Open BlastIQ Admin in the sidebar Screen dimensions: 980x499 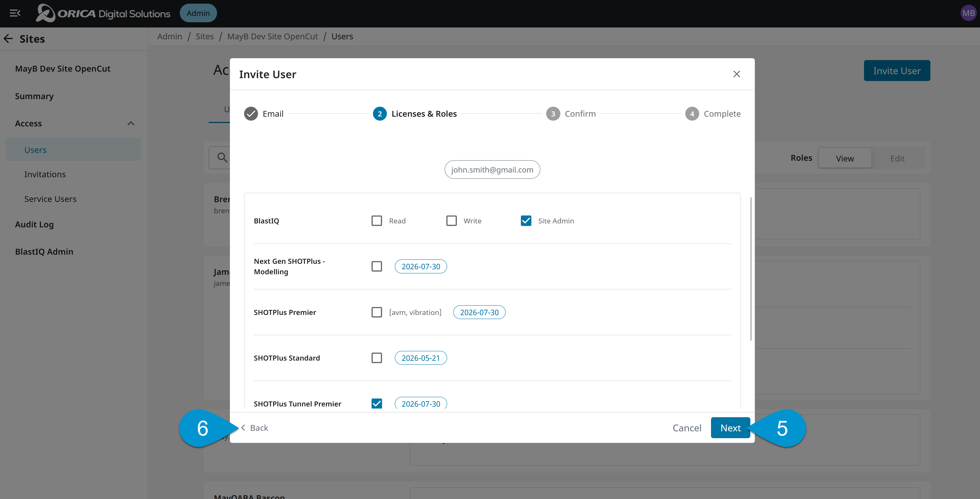pos(44,251)
